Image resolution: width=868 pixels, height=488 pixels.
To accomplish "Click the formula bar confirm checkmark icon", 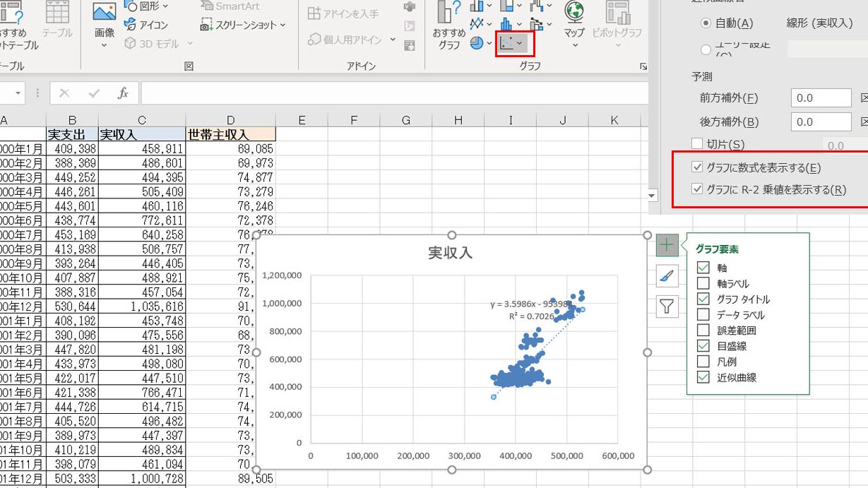I will coord(94,93).
